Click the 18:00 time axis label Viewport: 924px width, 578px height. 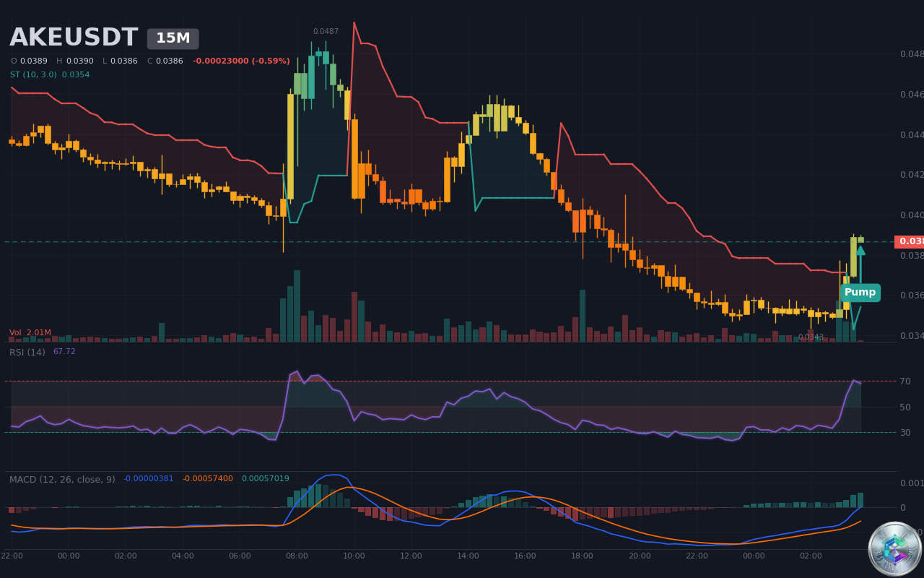click(x=582, y=556)
